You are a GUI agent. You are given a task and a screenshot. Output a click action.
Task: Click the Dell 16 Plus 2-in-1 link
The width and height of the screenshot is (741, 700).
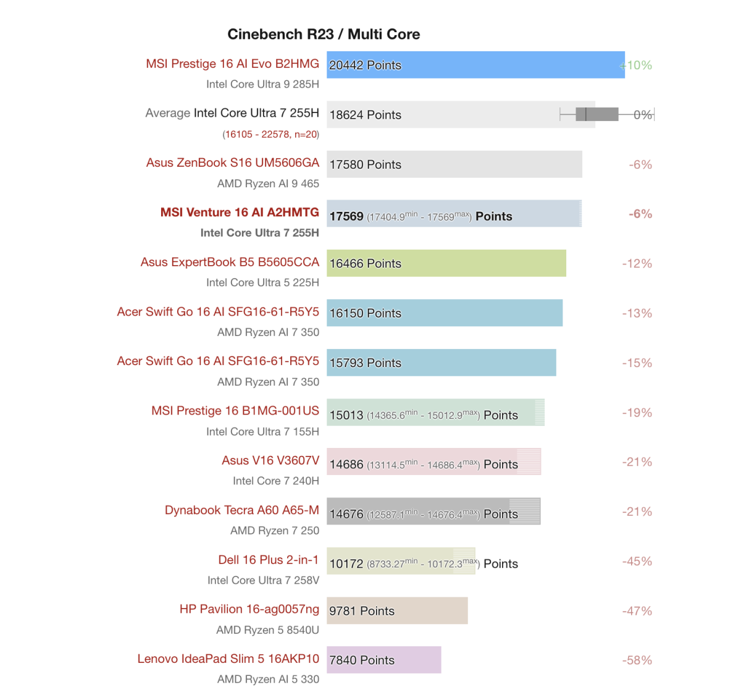coord(269,560)
